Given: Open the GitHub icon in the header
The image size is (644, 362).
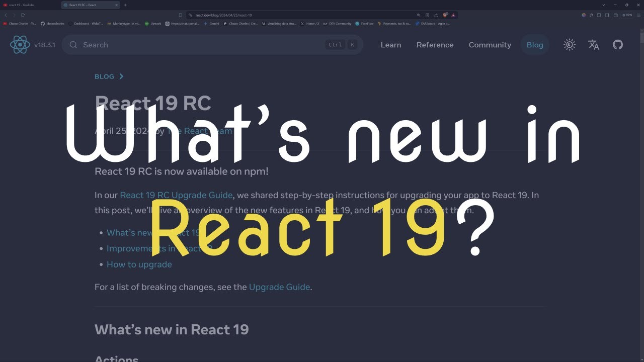Looking at the screenshot, I should (x=618, y=45).
